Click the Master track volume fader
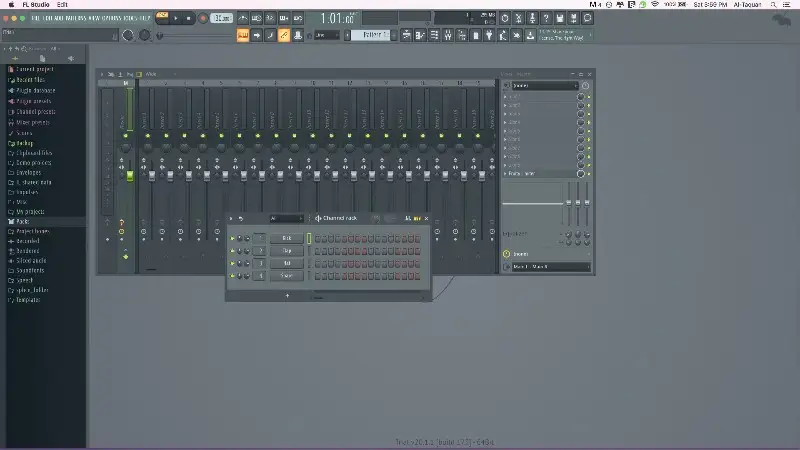The width and height of the screenshot is (800, 450). (129, 175)
